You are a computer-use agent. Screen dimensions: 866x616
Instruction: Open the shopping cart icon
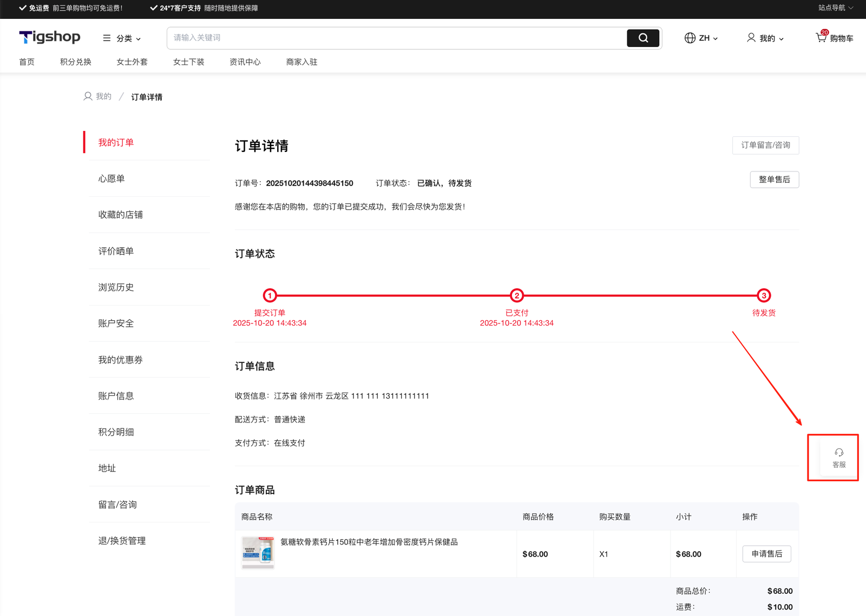pos(821,37)
